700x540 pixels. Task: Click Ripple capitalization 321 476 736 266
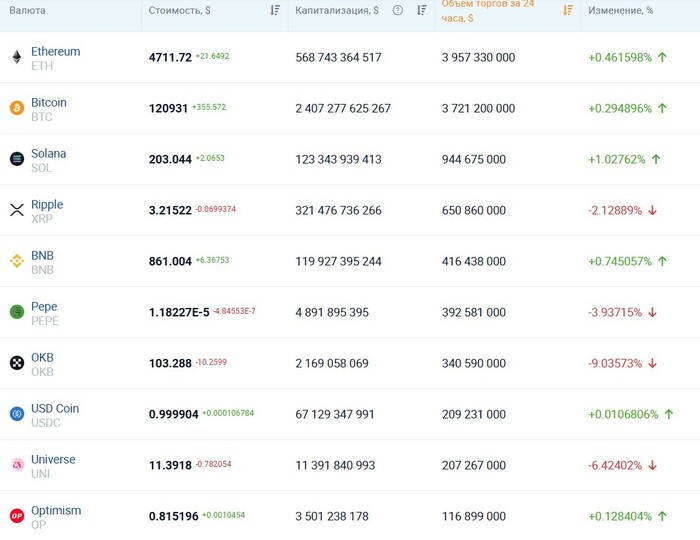pos(338,210)
